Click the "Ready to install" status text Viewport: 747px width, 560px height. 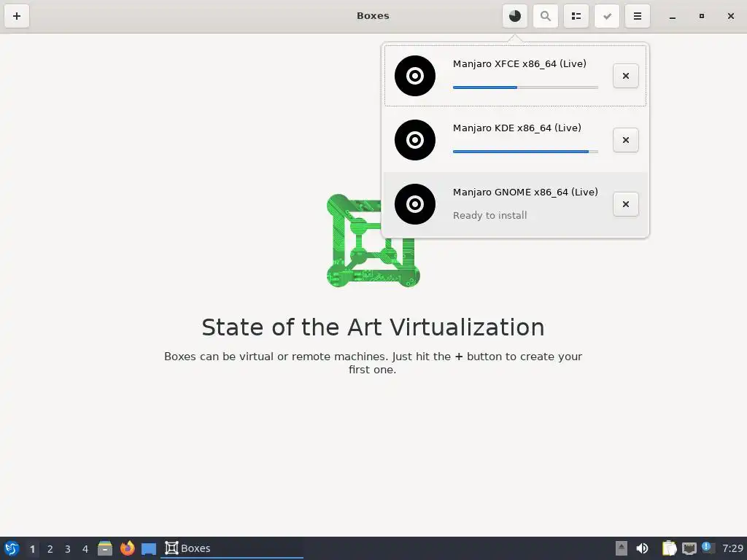[489, 215]
